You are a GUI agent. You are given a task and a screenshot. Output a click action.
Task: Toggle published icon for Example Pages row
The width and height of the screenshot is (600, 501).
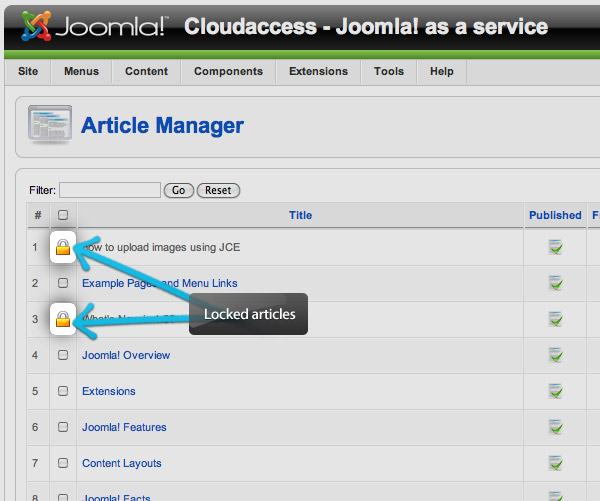click(x=555, y=283)
